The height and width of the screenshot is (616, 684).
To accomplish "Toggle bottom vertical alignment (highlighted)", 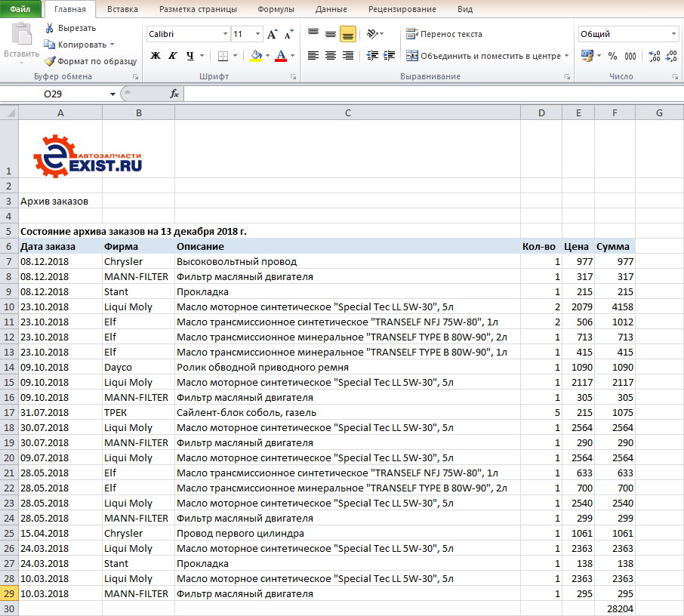I will [348, 34].
